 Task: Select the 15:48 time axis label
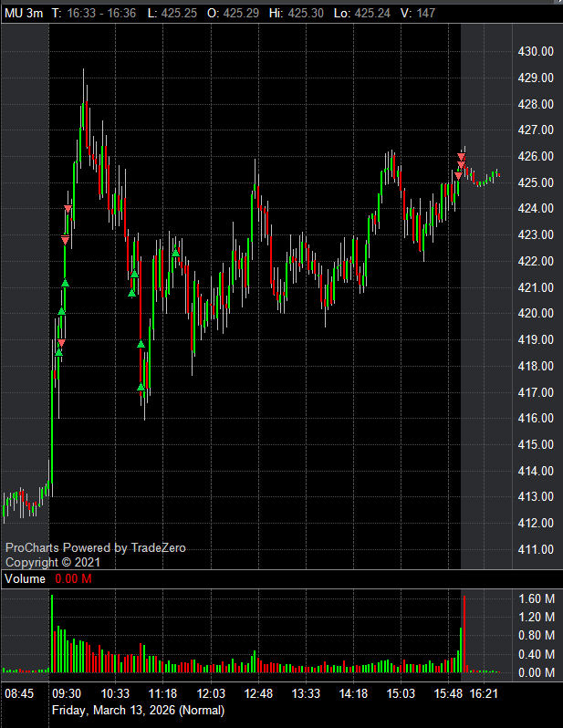point(448,693)
